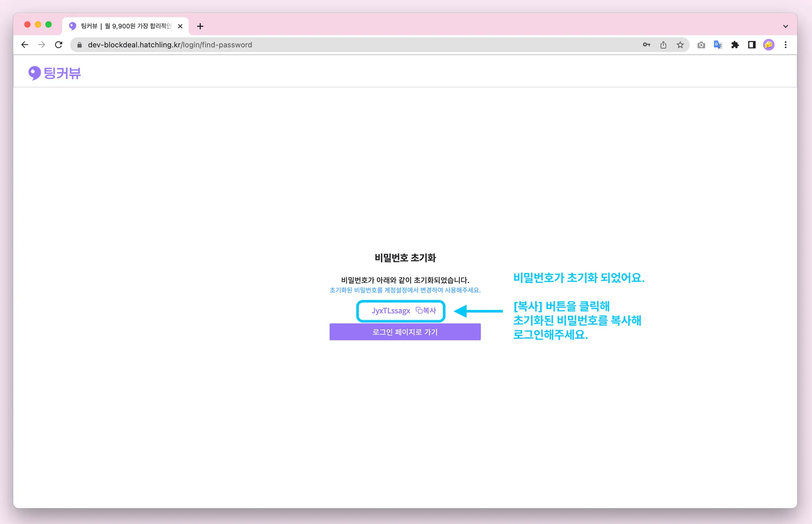
Task: Open the extensions puzzle menu
Action: tap(735, 45)
